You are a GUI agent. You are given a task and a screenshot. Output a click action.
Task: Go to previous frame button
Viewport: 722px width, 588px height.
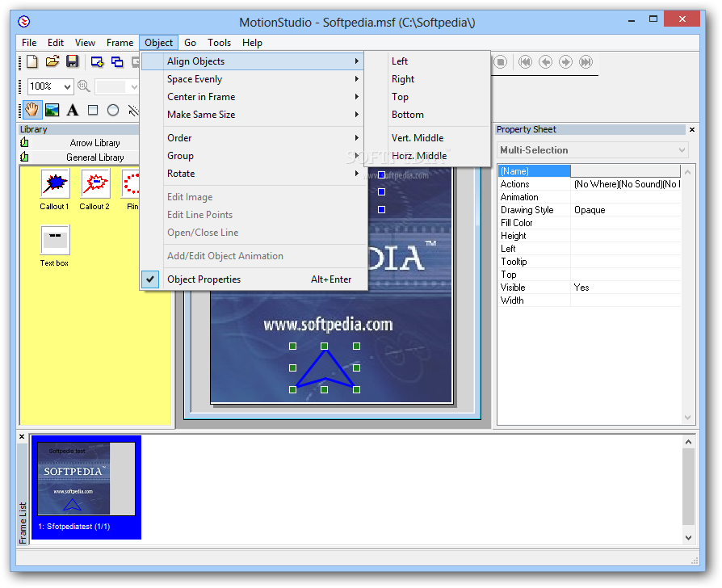pyautogui.click(x=545, y=61)
